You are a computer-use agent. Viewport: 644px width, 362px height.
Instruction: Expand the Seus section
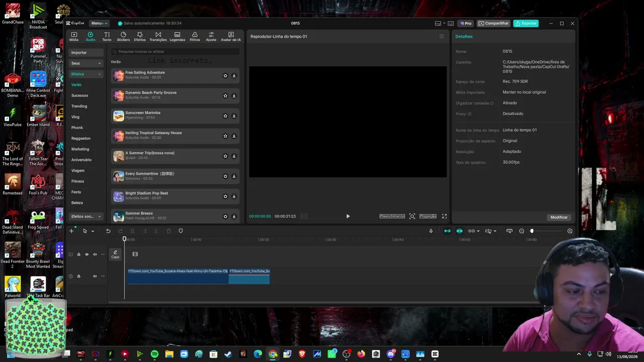click(x=86, y=63)
